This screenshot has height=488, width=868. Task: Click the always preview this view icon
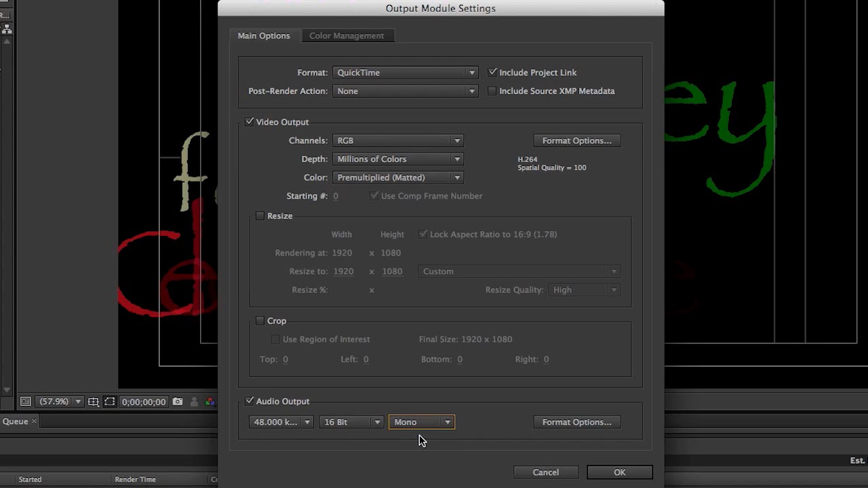pos(25,402)
